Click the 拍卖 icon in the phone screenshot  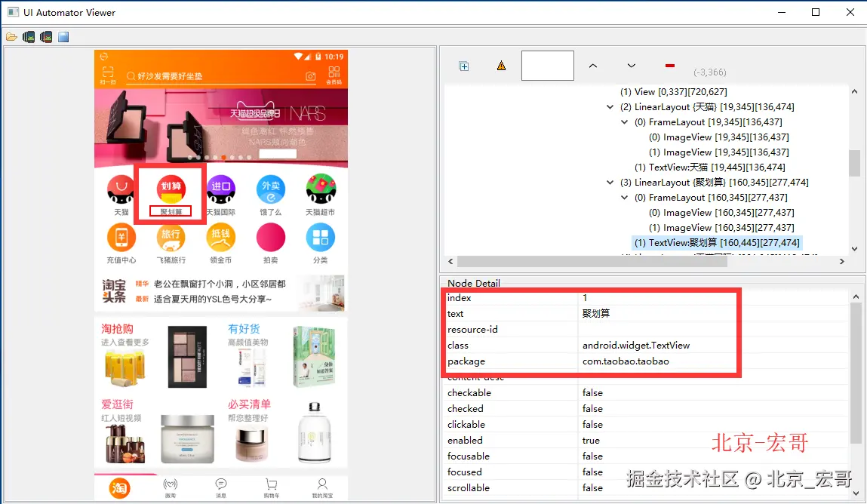(270, 237)
